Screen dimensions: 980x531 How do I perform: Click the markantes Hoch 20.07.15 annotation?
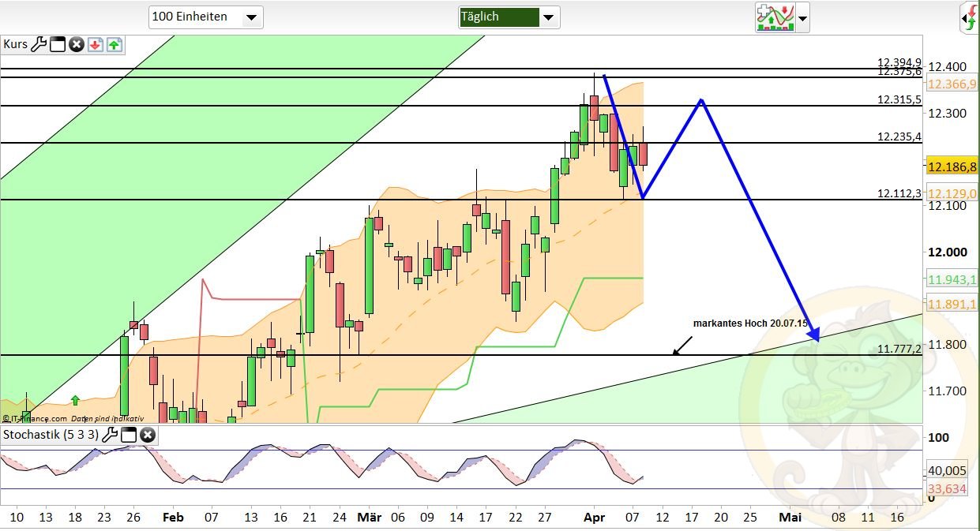(x=750, y=323)
